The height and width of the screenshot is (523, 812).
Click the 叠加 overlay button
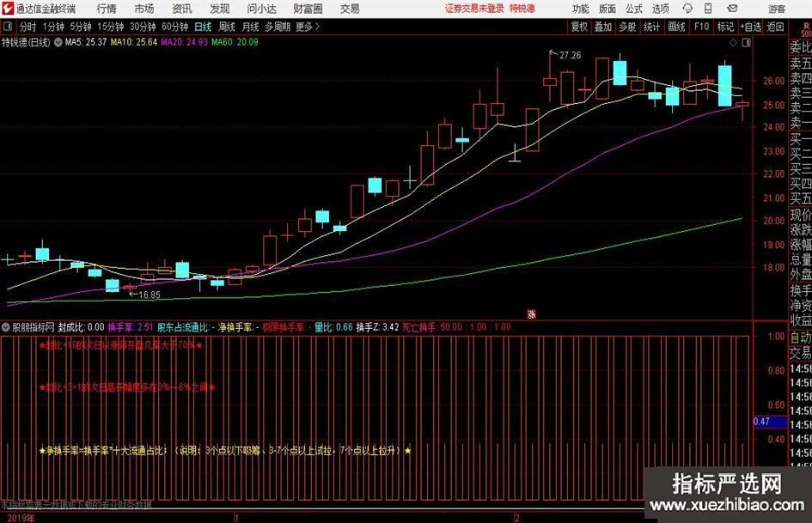(603, 27)
